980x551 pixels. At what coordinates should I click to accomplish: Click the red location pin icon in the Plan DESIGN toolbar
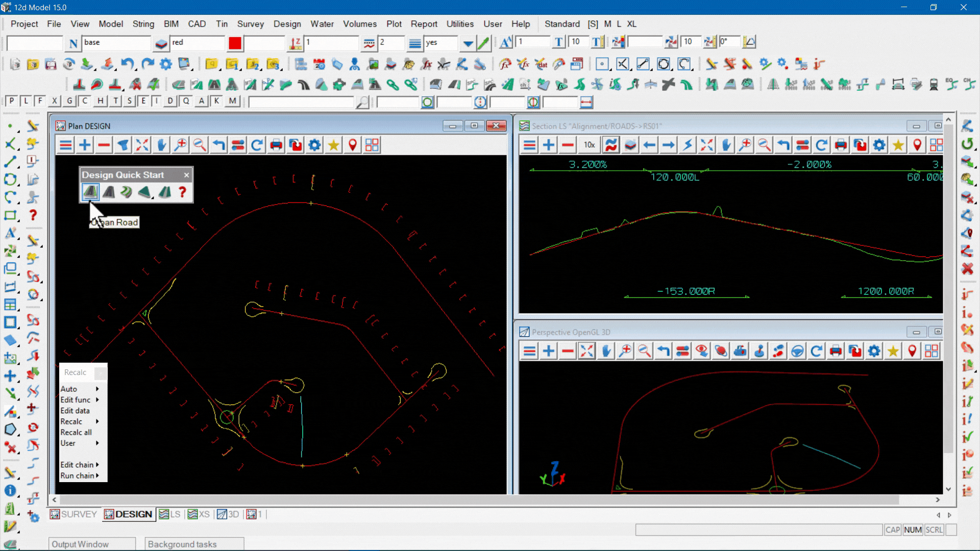[x=353, y=145]
